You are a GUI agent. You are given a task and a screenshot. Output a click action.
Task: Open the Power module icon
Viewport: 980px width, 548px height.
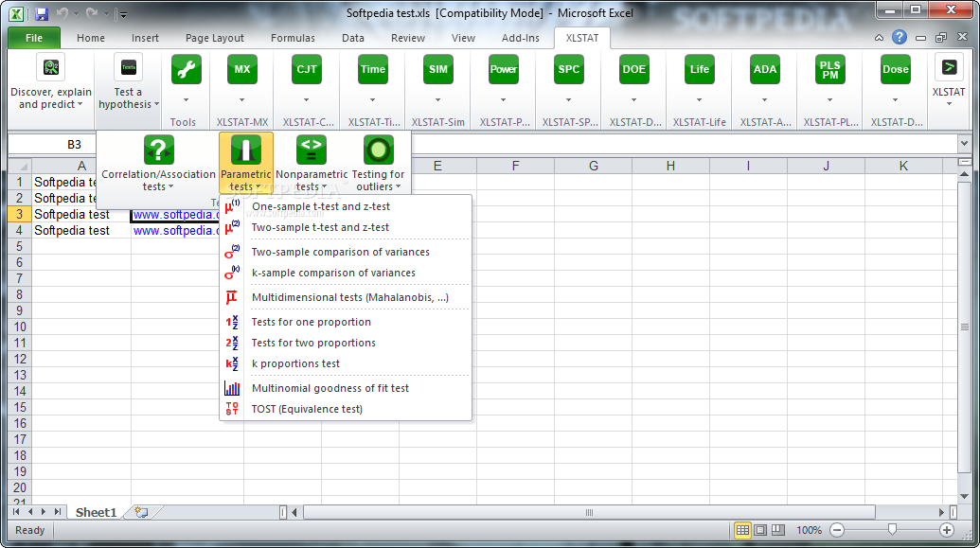point(503,69)
